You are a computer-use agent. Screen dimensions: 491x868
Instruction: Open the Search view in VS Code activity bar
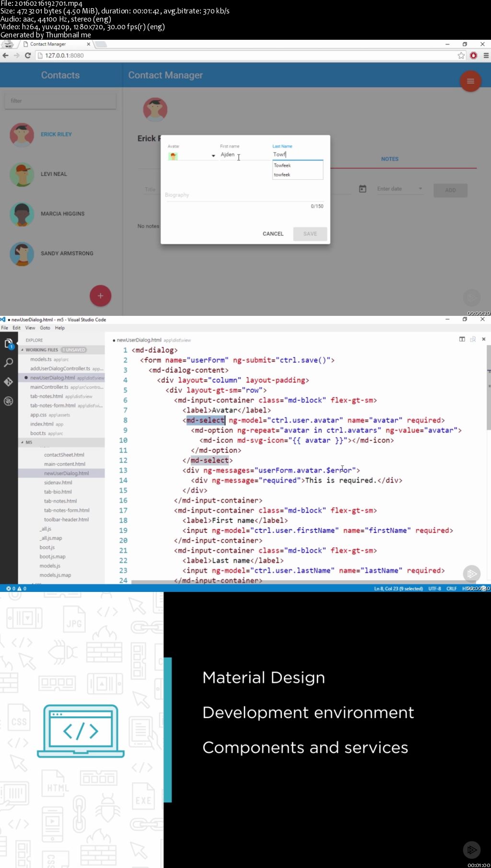tap(9, 363)
